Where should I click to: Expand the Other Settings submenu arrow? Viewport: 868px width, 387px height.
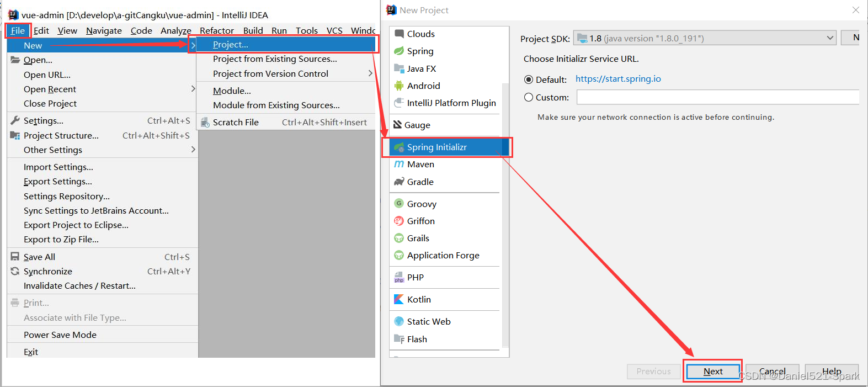point(193,150)
